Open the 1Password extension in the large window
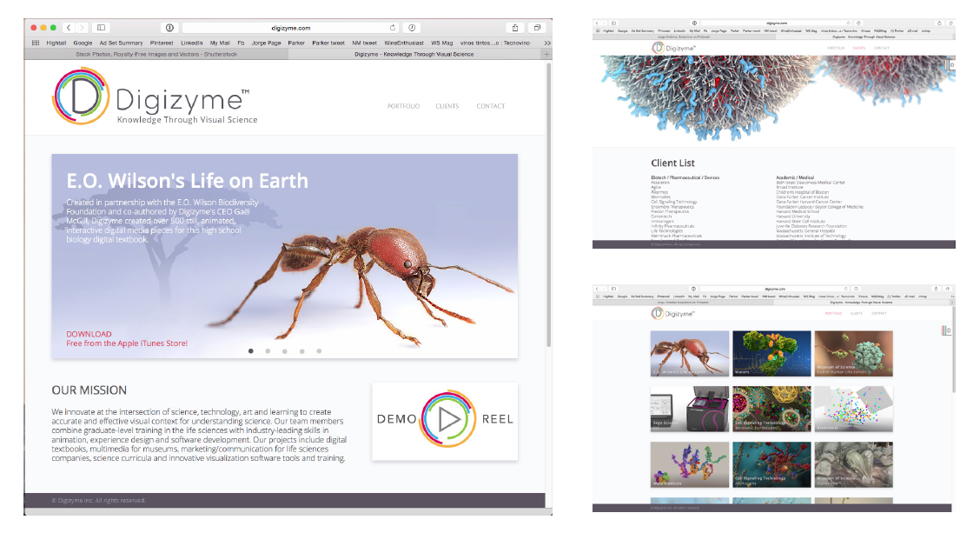The width and height of the screenshot is (980, 533). coord(169,28)
